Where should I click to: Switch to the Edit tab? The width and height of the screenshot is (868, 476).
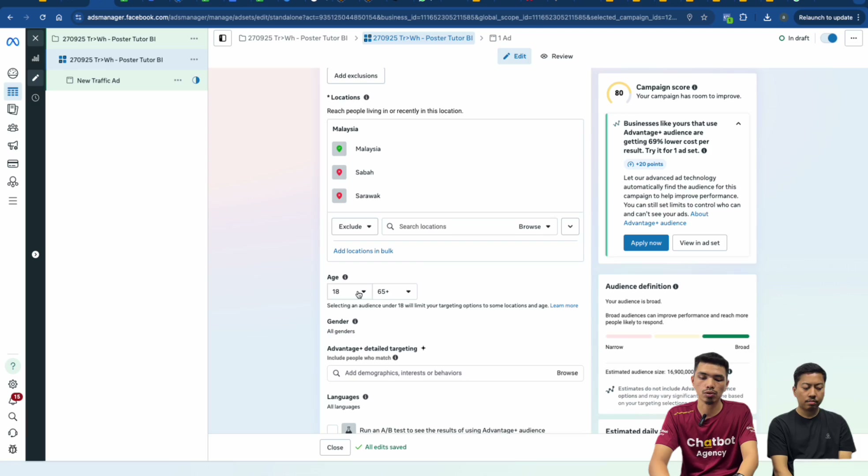[514, 56]
